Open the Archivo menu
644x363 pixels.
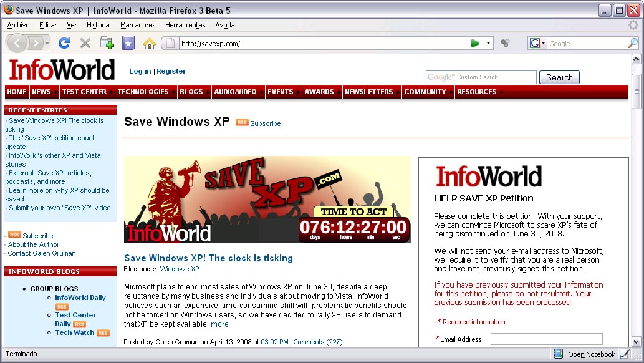coord(18,25)
